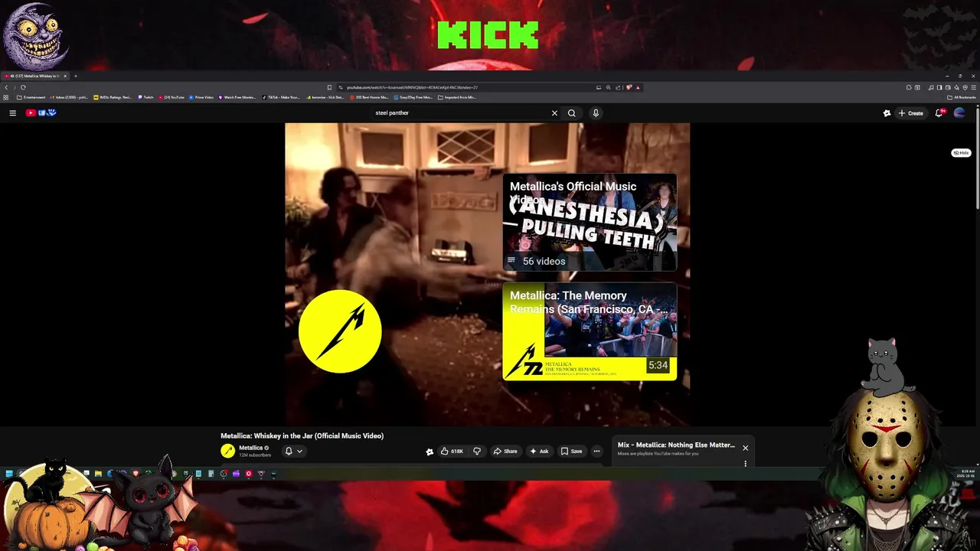The width and height of the screenshot is (980, 551).
Task: Open the Apps grid in bookmarks bar
Action: [6, 97]
